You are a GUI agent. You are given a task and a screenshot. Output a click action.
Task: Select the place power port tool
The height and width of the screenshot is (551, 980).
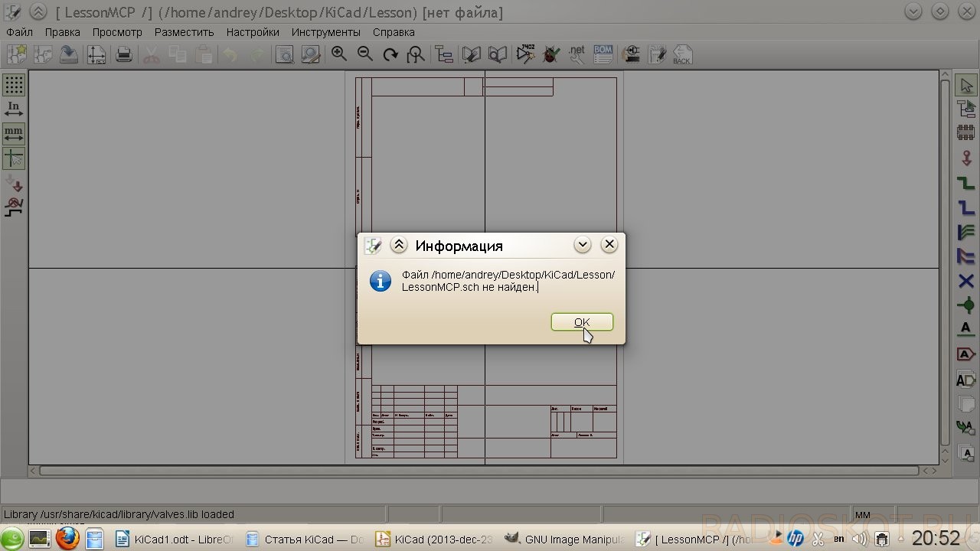[x=965, y=158]
